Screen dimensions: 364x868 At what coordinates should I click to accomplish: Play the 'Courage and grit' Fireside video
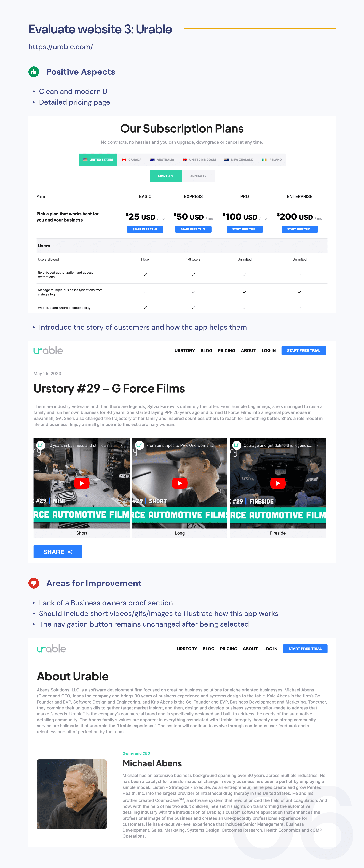[x=278, y=483]
